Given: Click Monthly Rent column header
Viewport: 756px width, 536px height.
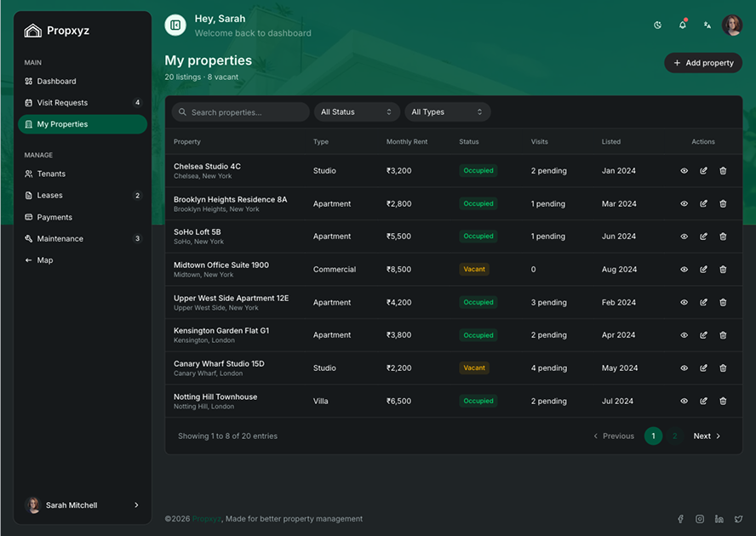Looking at the screenshot, I should click(x=407, y=142).
